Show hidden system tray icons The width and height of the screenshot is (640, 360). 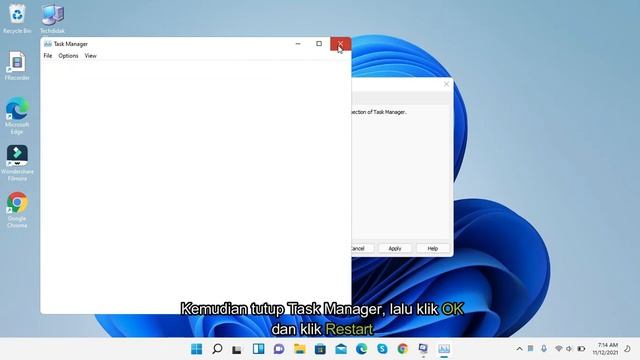click(519, 349)
